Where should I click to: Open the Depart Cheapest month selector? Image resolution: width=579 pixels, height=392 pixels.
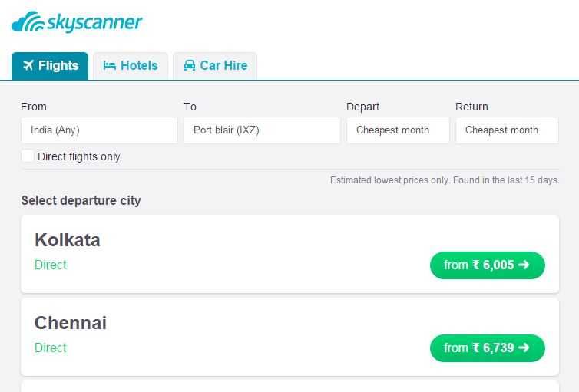[398, 130]
